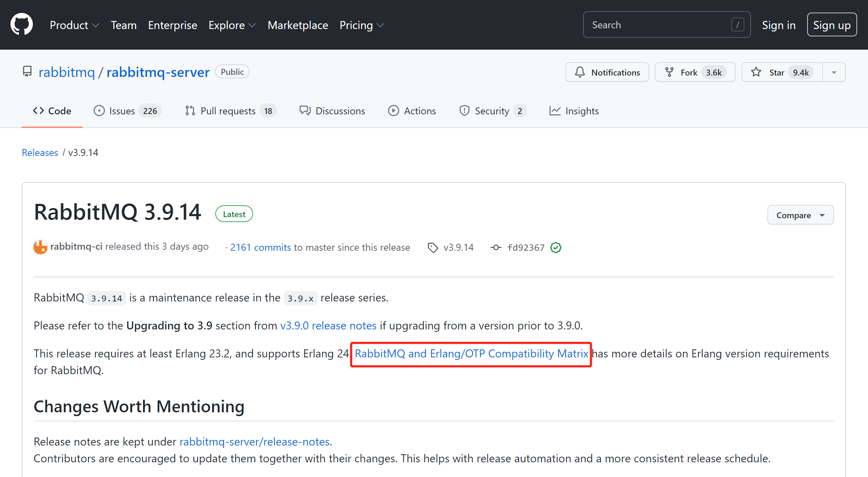The height and width of the screenshot is (477, 868).
Task: Open v3.9.0 release notes link
Action: [328, 326]
